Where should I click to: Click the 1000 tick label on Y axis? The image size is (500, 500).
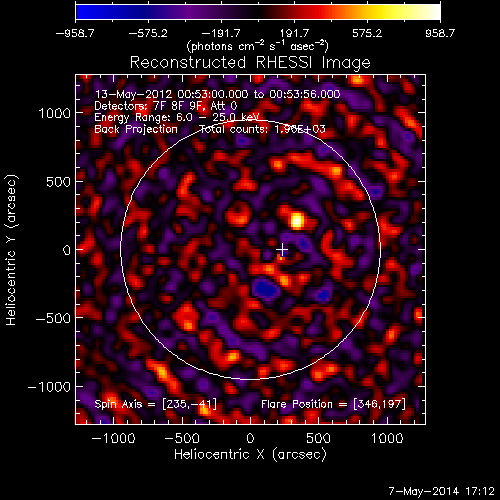click(x=55, y=113)
